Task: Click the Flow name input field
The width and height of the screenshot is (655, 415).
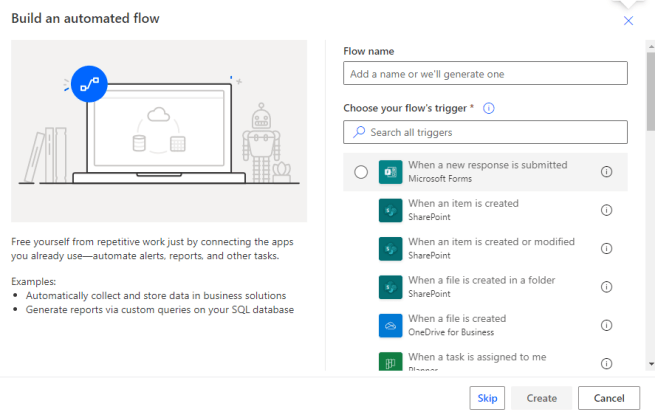Action: [485, 74]
